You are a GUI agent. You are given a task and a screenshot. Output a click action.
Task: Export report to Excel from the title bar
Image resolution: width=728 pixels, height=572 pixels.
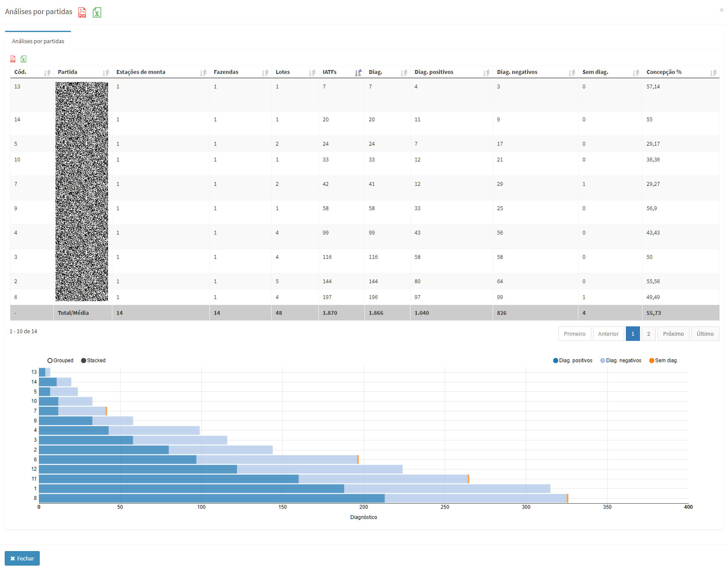click(97, 12)
